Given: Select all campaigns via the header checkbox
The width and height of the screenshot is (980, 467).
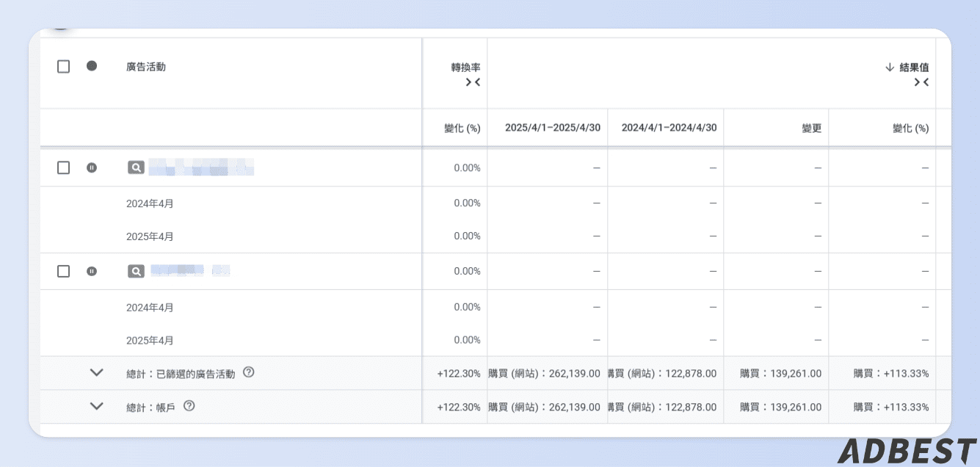Looking at the screenshot, I should coord(63,66).
